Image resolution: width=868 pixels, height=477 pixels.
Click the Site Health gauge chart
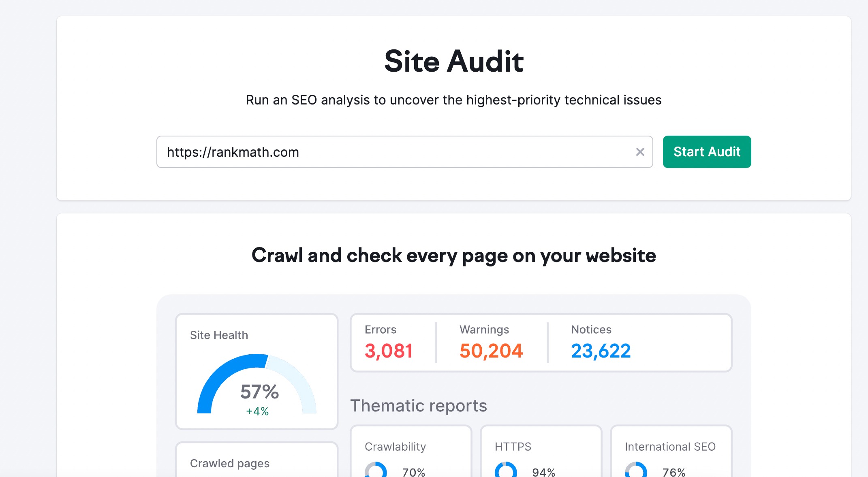pos(257,383)
